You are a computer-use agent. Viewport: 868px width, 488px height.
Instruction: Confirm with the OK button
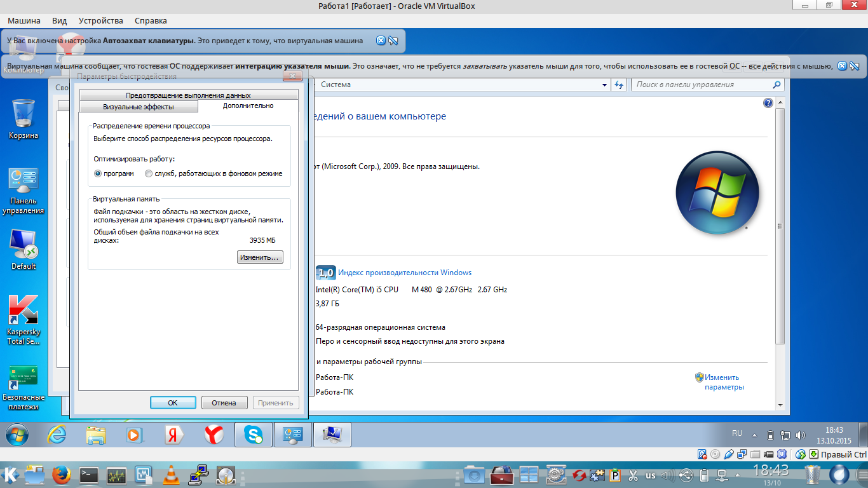(173, 403)
